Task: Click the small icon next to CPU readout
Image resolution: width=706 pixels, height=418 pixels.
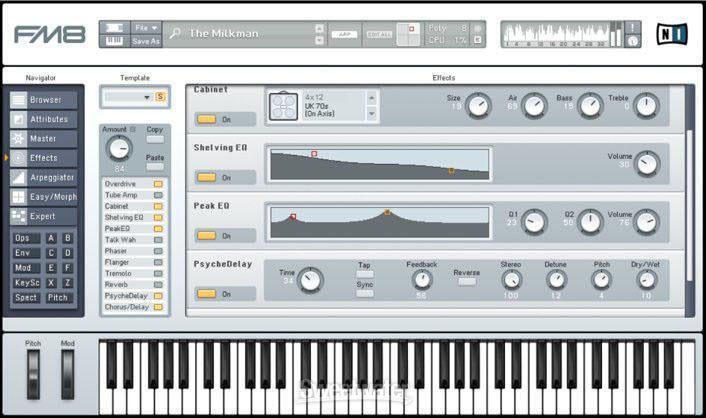Action: click(478, 40)
